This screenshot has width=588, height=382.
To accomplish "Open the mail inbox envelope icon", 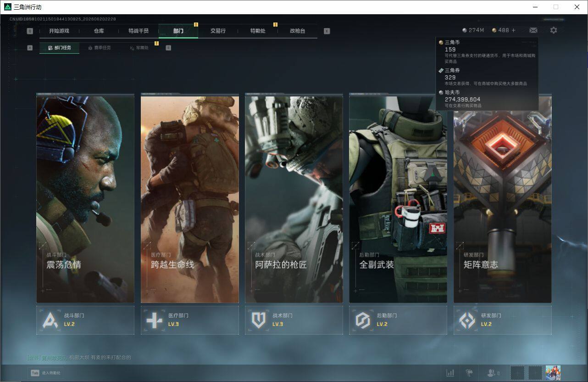I will click(533, 30).
